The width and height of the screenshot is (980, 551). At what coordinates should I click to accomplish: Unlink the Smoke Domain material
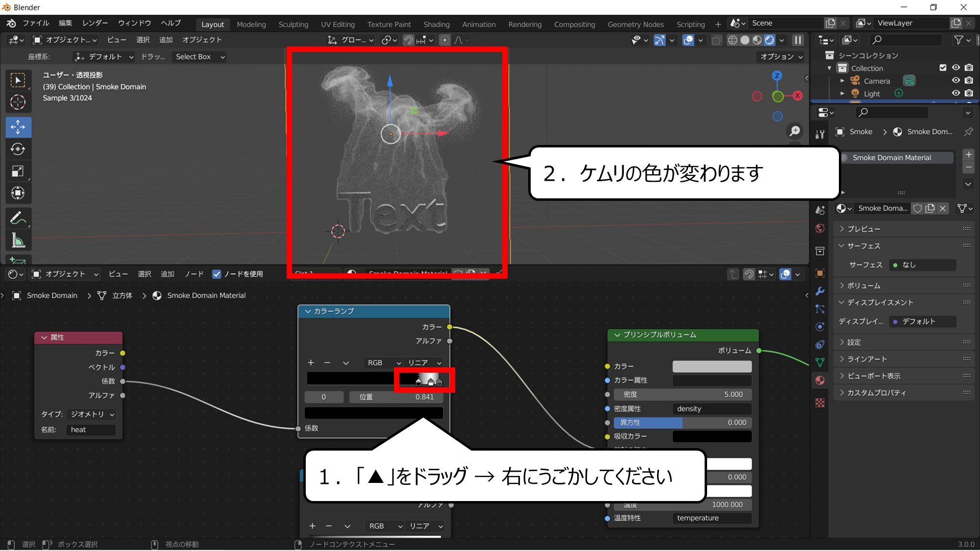pos(943,208)
